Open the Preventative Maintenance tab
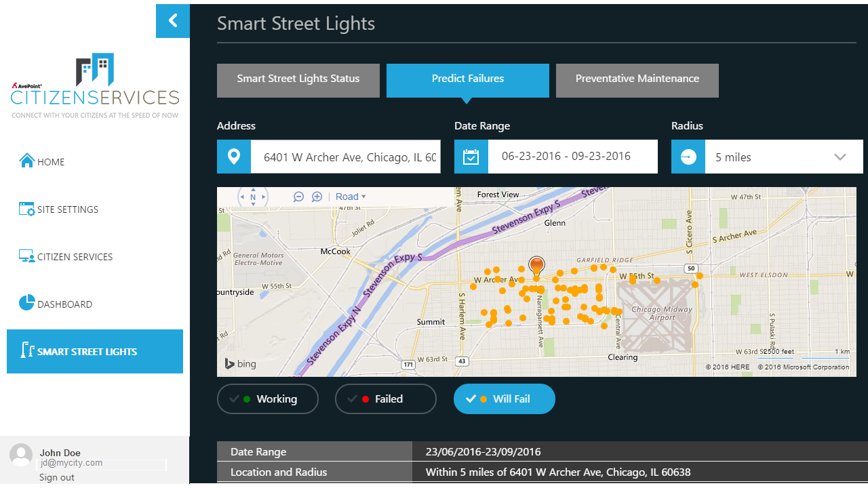Image resolution: width=868 pixels, height=488 pixels. pyautogui.click(x=637, y=79)
